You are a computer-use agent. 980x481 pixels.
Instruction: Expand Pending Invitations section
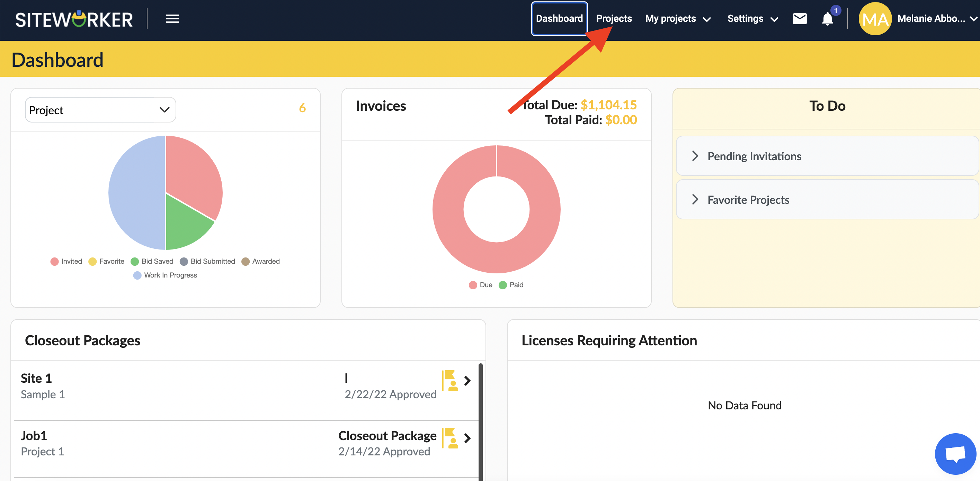827,156
